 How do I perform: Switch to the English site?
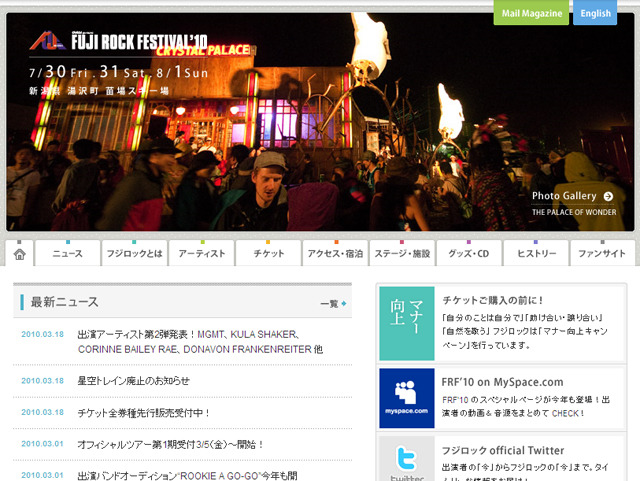(595, 13)
